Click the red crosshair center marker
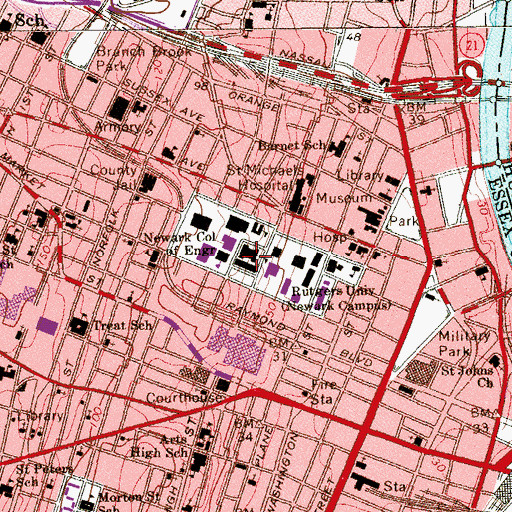This screenshot has width=512, height=512. 256,256
